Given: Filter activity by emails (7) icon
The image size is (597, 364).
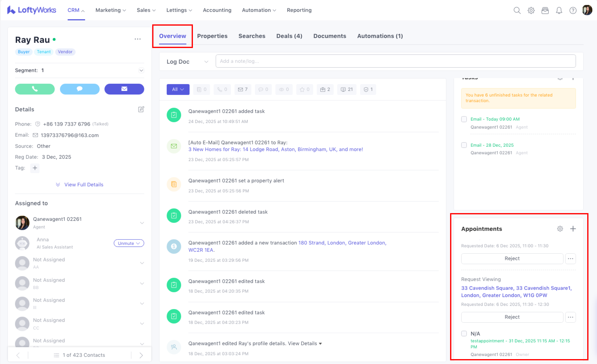Looking at the screenshot, I should pos(243,89).
